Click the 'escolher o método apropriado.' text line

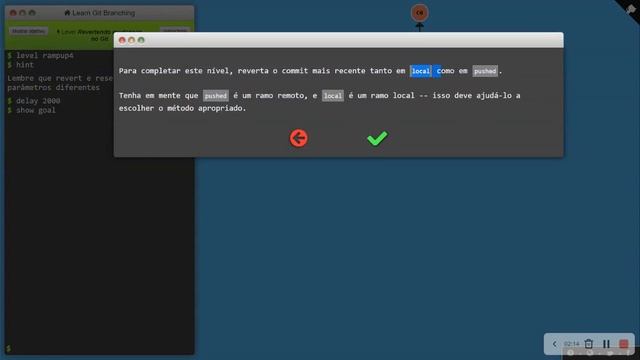click(182, 108)
